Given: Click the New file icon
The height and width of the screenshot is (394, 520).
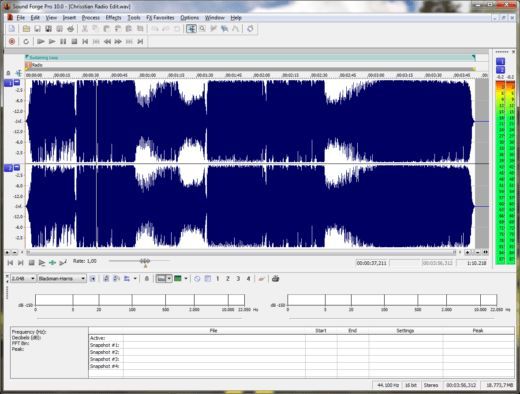Looking at the screenshot, I should tap(12, 29).
